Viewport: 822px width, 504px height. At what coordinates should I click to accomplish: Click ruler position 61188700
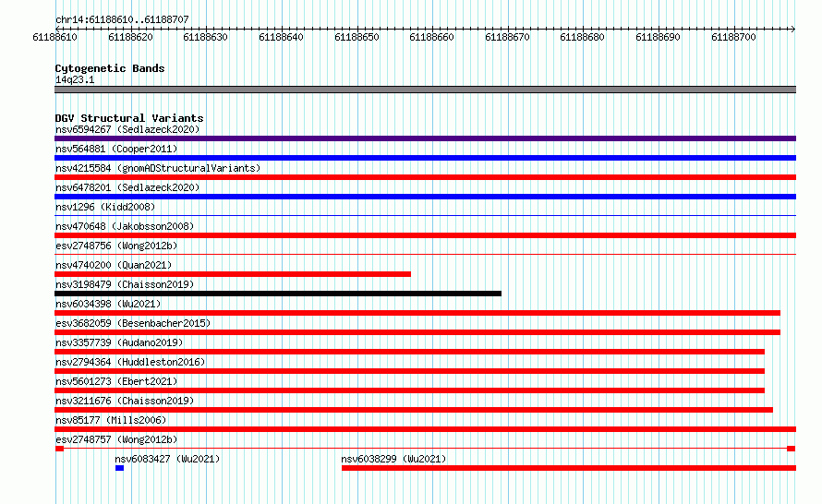[733, 37]
